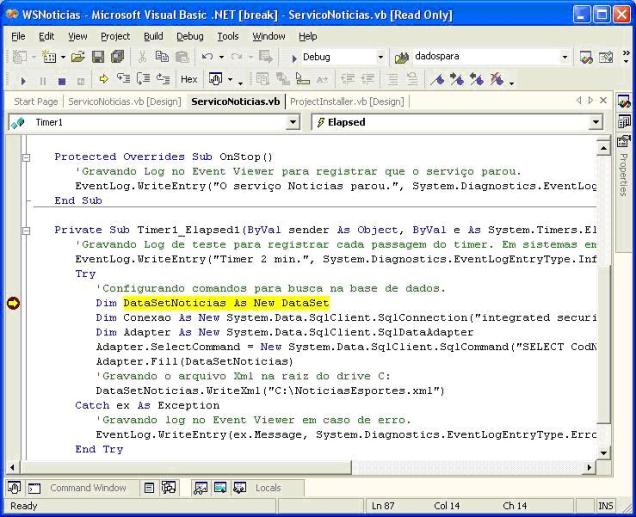Click the Step Out icon
636x517 pixels.
(x=163, y=79)
